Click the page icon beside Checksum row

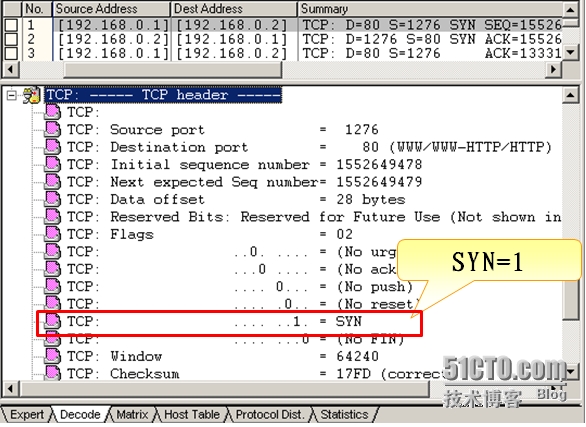pyautogui.click(x=52, y=373)
